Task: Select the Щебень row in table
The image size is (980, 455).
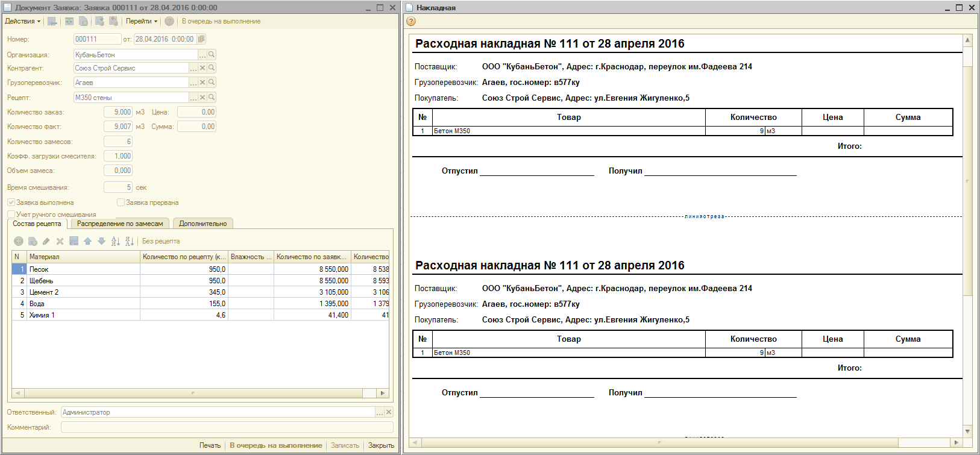Action: pos(200,281)
